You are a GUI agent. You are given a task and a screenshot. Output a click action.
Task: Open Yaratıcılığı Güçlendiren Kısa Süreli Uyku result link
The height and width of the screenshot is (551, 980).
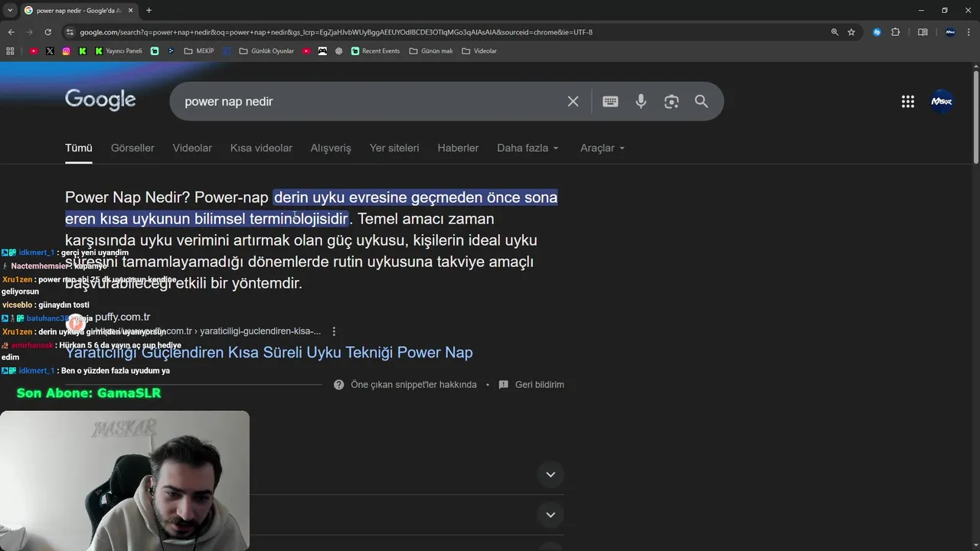[269, 352]
